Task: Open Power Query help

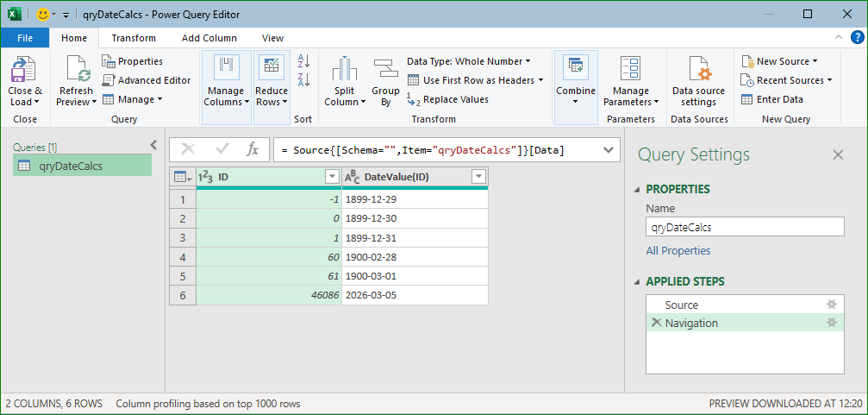Action: coord(857,38)
